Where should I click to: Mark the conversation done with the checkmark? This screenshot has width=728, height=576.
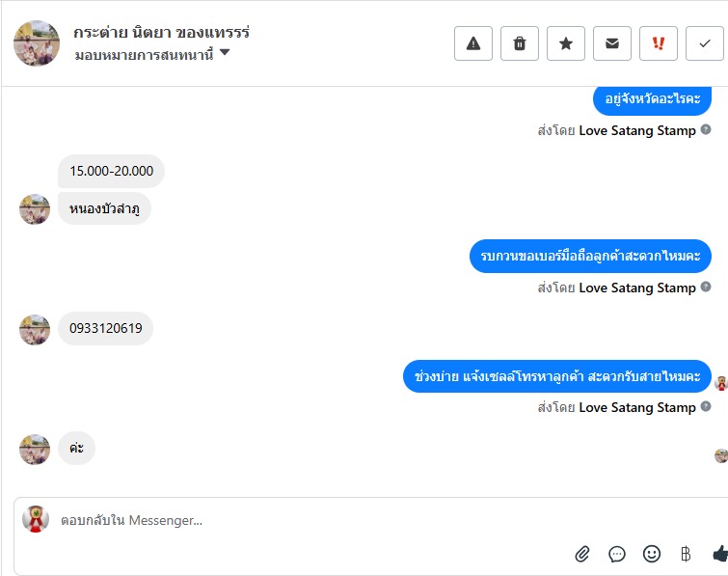705,43
